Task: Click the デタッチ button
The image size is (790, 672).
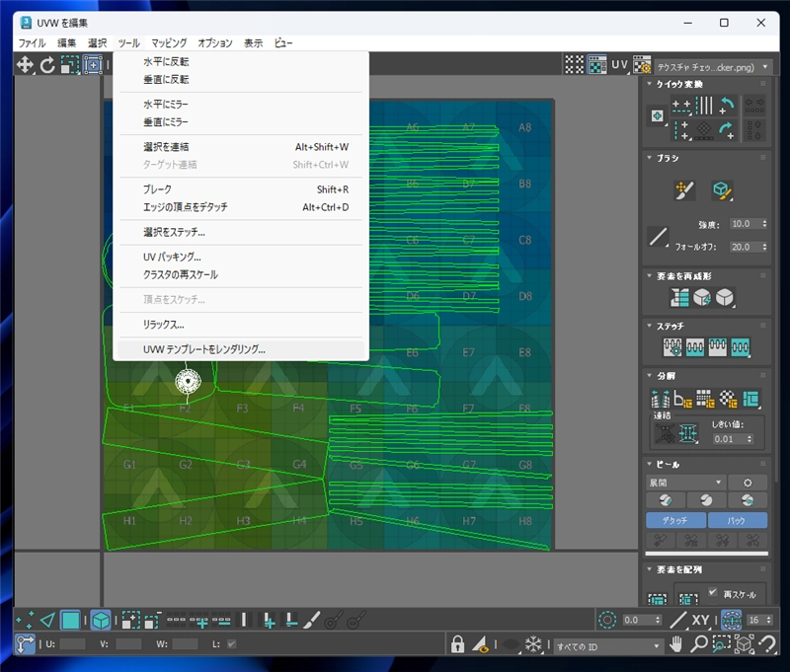Action: [x=675, y=520]
